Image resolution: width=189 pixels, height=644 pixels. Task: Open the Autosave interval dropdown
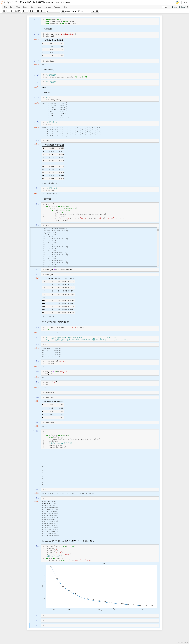tap(85, 11)
